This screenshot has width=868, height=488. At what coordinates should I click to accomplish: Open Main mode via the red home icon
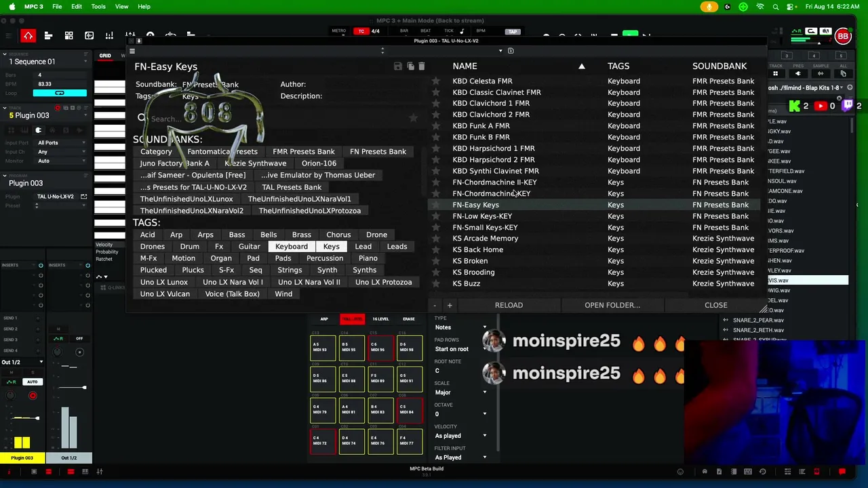click(x=28, y=35)
